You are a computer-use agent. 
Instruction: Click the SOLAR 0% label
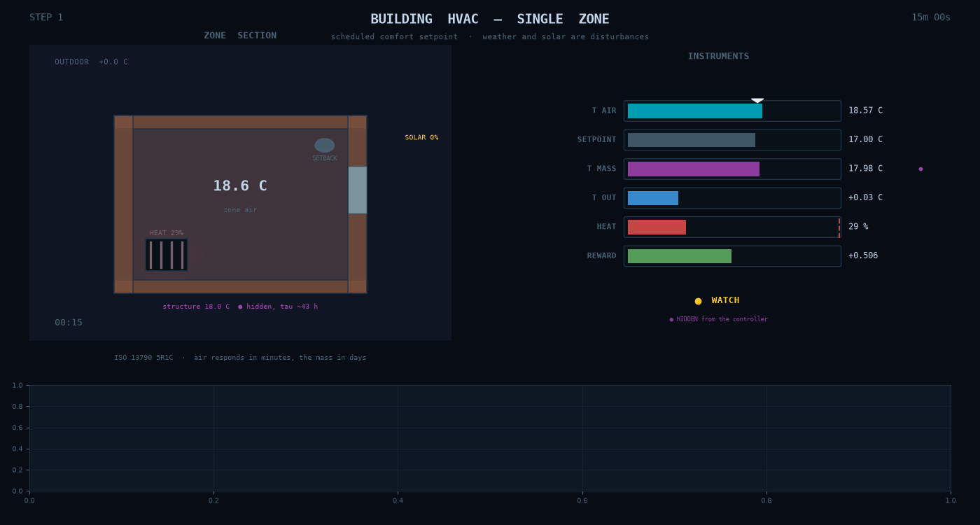(421, 138)
